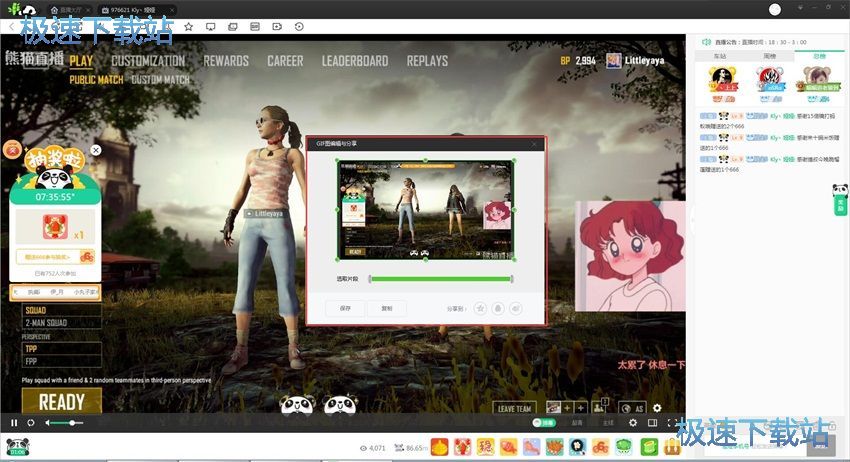850x462 pixels.
Task: Switch to the home lobby tab
Action: tap(70, 10)
